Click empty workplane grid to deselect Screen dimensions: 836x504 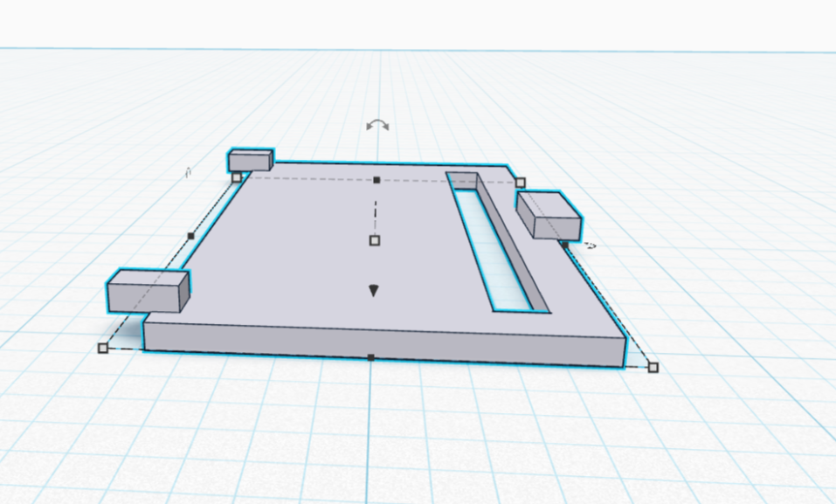[x=699, y=437]
